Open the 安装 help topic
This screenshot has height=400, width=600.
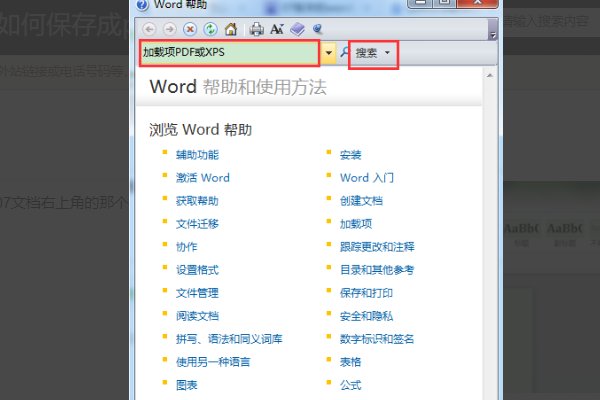[350, 155]
